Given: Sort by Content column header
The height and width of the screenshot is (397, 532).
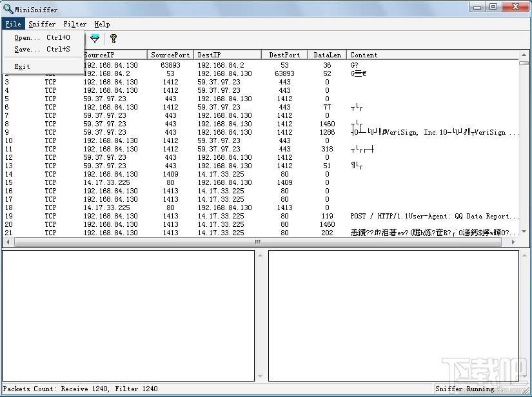Looking at the screenshot, I should (x=433, y=55).
